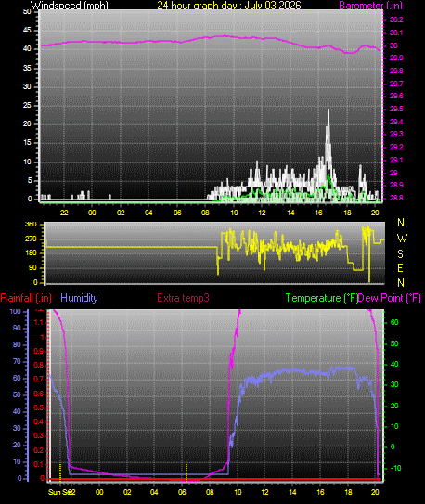Click the "Rainfall (.in)" legend label
Viewport: 425px width, 504px height.
click(x=26, y=298)
